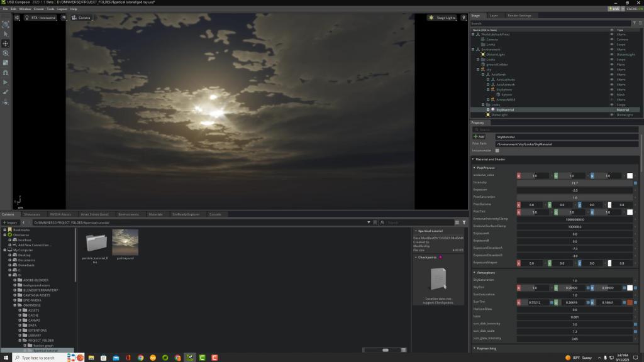Choose the Select arrow tool
Image resolution: width=644 pixels, height=362 pixels.
click(6, 33)
